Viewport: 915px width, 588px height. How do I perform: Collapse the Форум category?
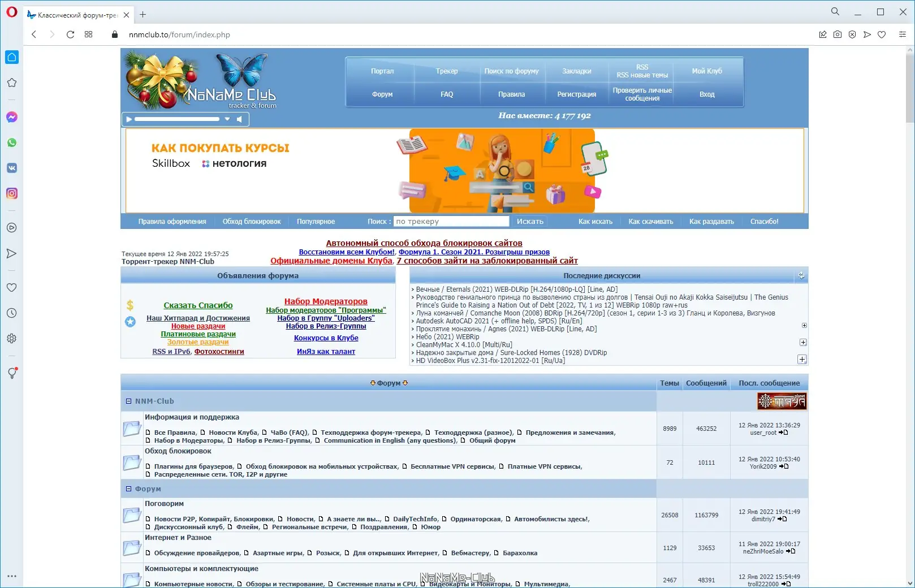[128, 488]
